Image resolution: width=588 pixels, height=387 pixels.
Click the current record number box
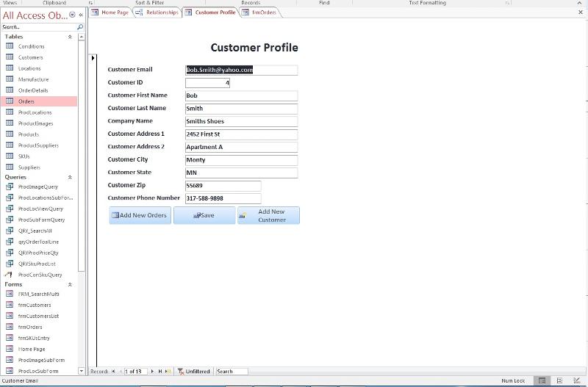click(135, 372)
